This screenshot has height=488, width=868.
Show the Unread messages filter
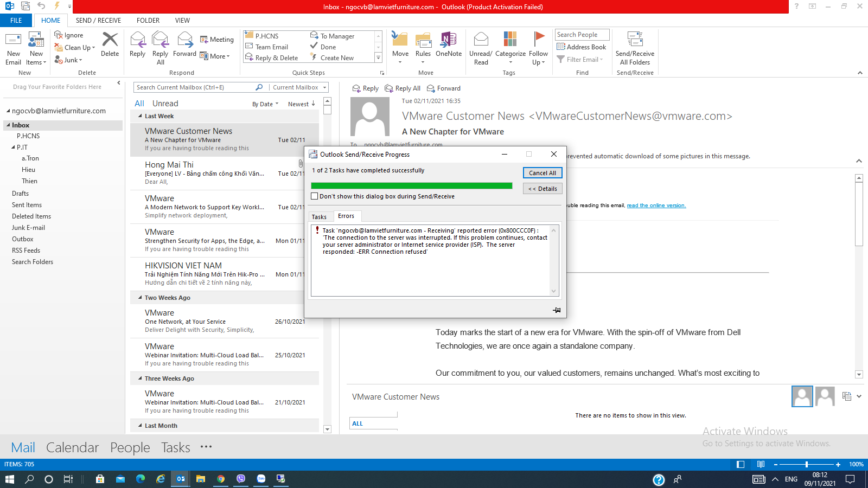(165, 104)
